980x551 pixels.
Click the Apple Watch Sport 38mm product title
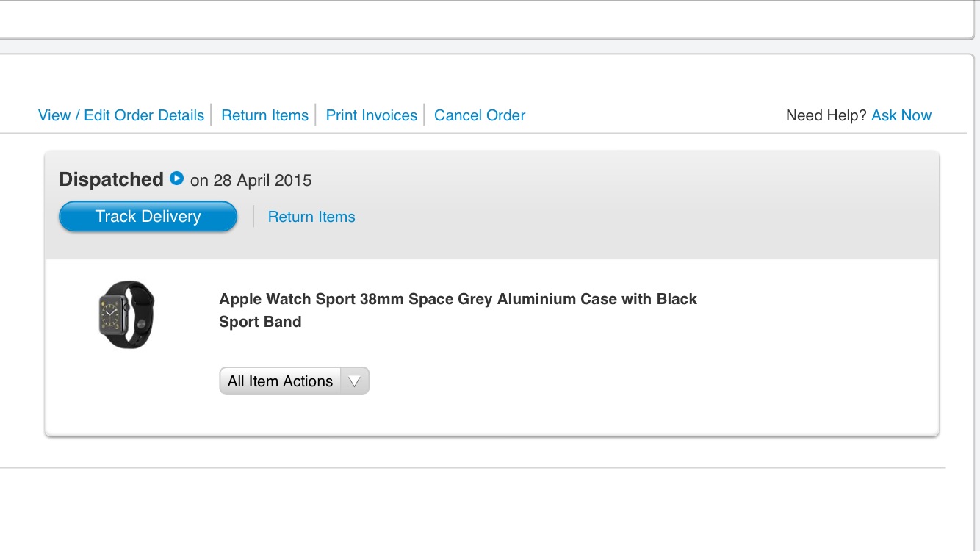pyautogui.click(x=458, y=310)
